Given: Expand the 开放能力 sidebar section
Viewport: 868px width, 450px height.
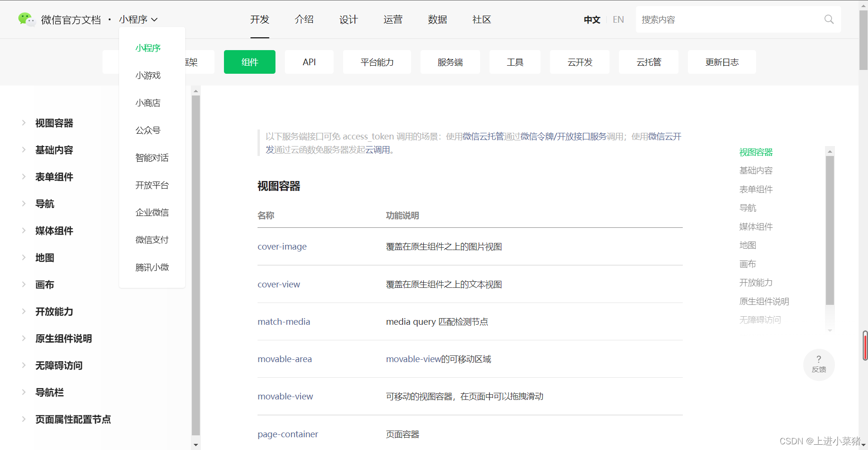Looking at the screenshot, I should click(x=24, y=312).
